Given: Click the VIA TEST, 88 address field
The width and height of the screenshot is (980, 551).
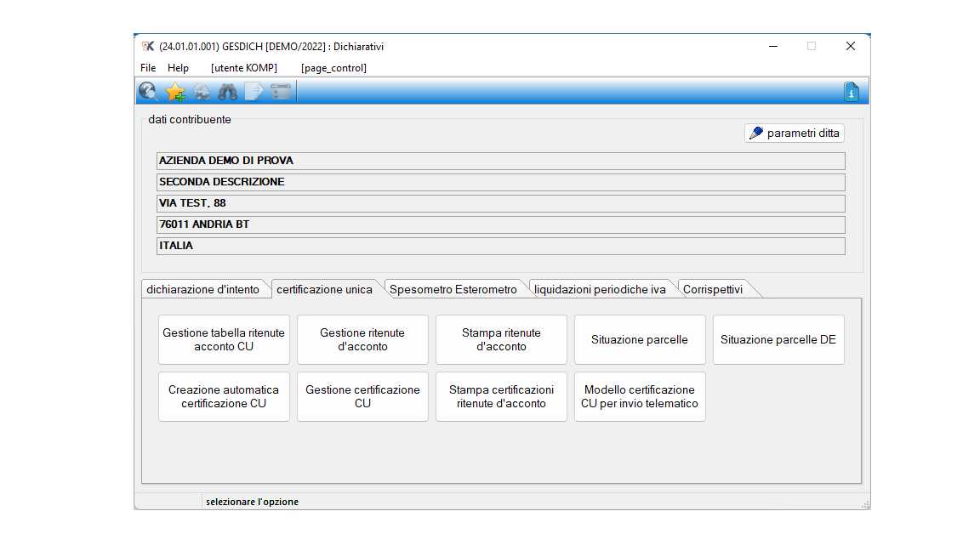Looking at the screenshot, I should coord(500,203).
